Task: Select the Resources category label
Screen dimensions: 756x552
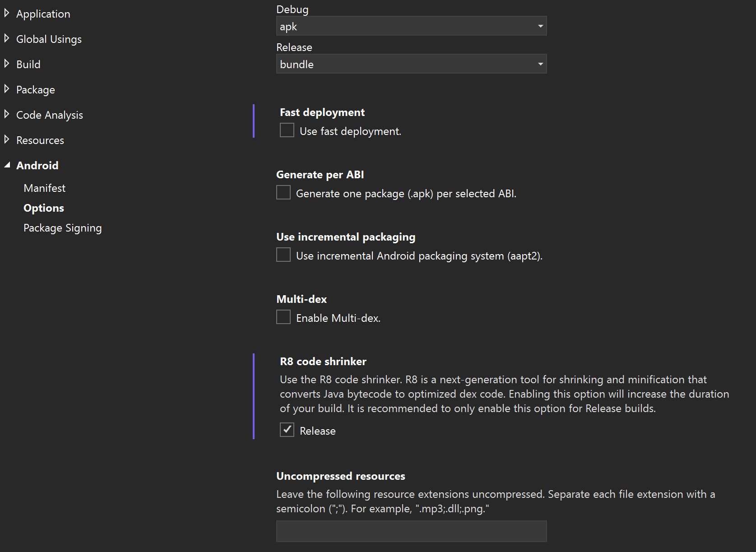Action: pos(40,140)
